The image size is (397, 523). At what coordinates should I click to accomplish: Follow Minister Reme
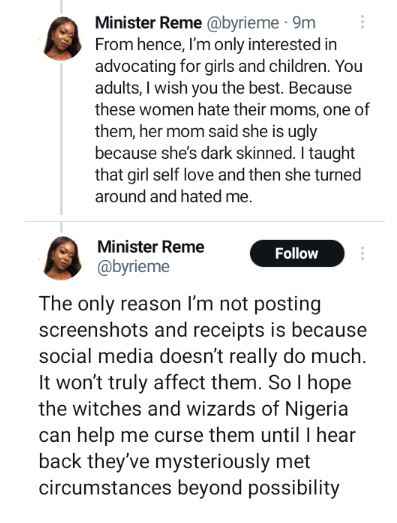pyautogui.click(x=297, y=253)
